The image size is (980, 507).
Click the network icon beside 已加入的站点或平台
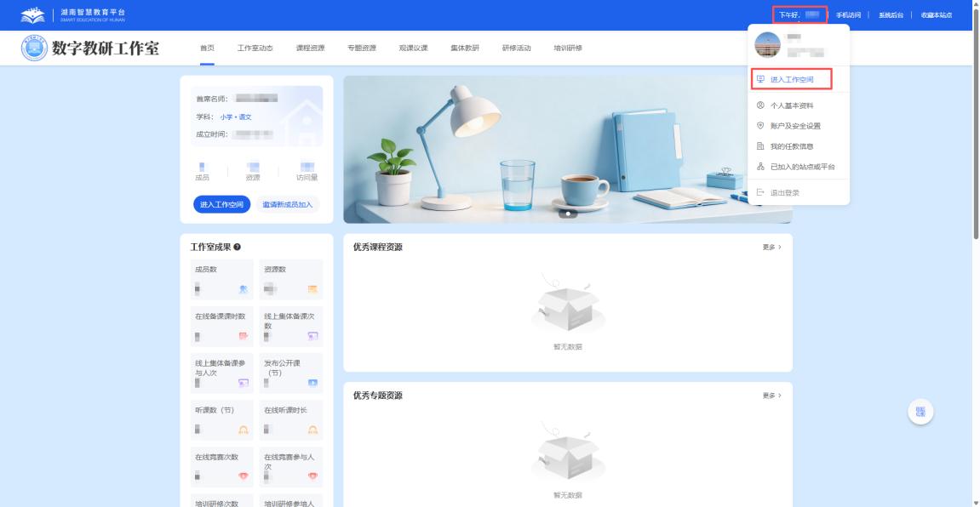point(760,167)
